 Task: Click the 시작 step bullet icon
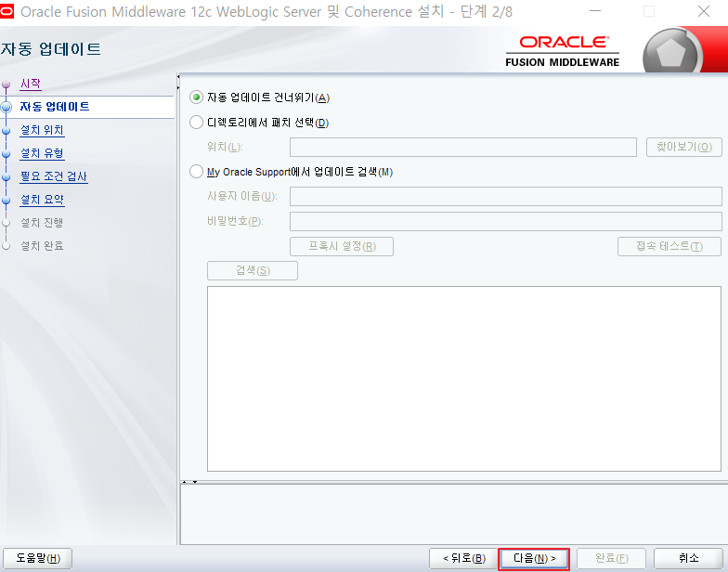coord(6,84)
